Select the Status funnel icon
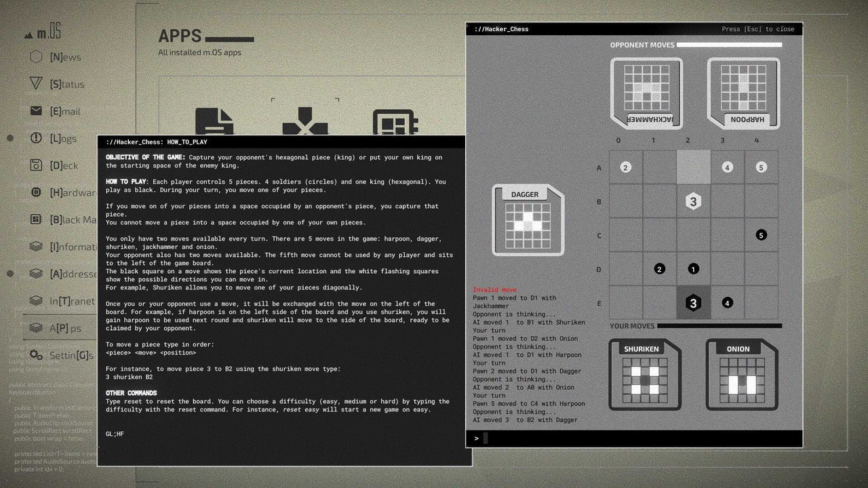868x488 pixels. click(35, 84)
